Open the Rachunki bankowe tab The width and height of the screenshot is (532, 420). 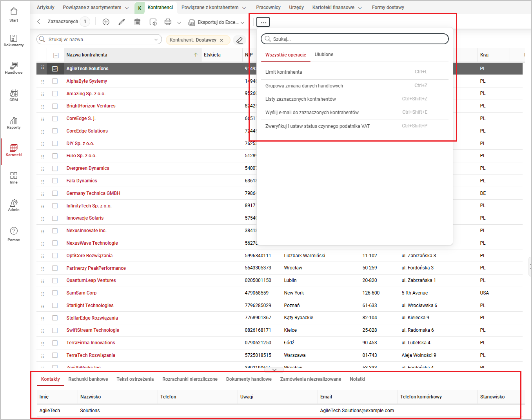click(x=88, y=379)
